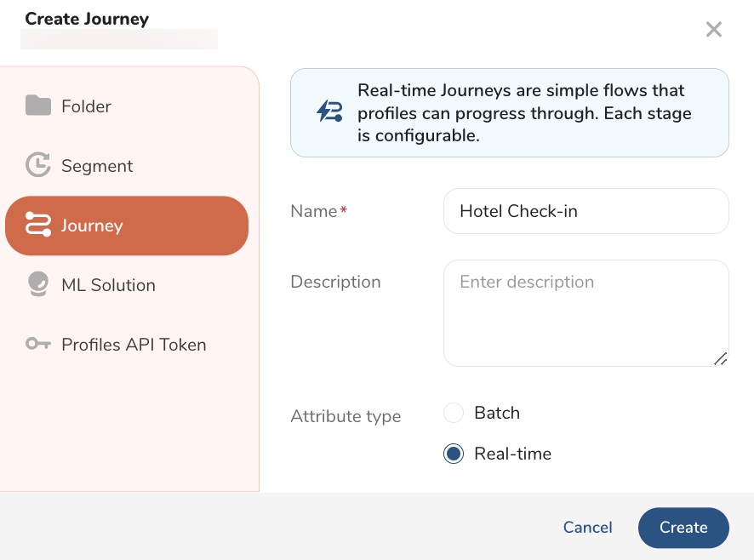The width and height of the screenshot is (754, 560).
Task: Select the Real-time radio button
Action: (x=454, y=454)
